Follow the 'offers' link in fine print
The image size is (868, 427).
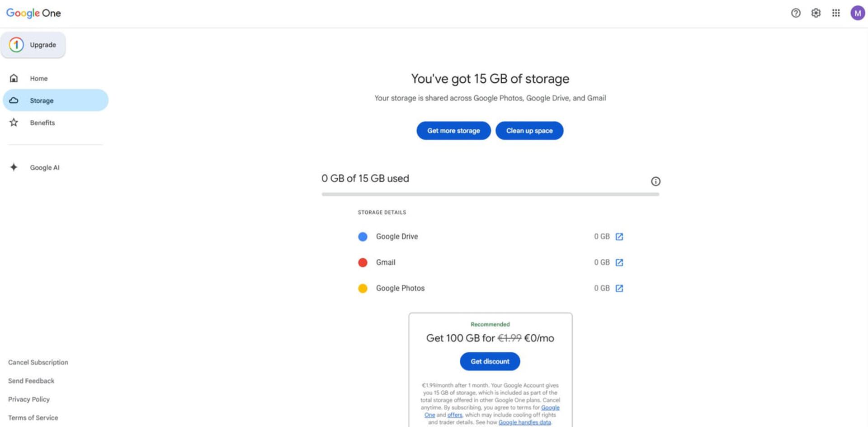tap(455, 415)
